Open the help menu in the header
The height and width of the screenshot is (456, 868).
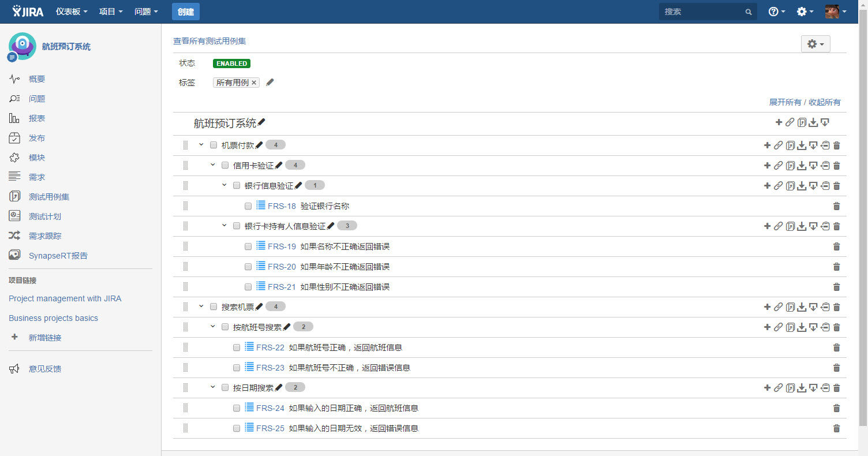pos(777,12)
